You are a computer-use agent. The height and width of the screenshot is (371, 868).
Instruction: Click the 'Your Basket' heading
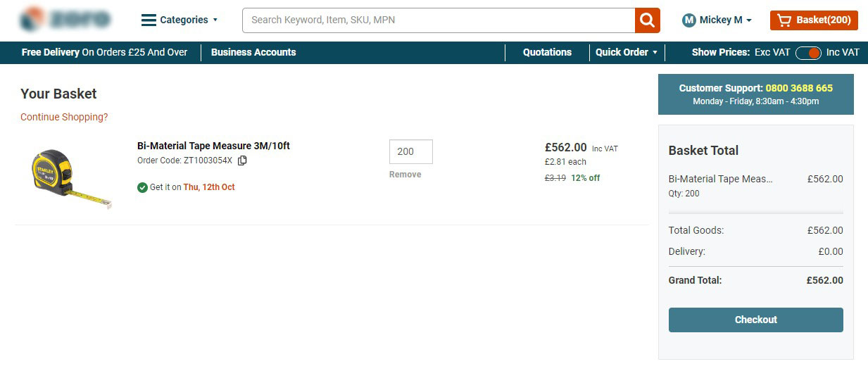click(x=58, y=94)
